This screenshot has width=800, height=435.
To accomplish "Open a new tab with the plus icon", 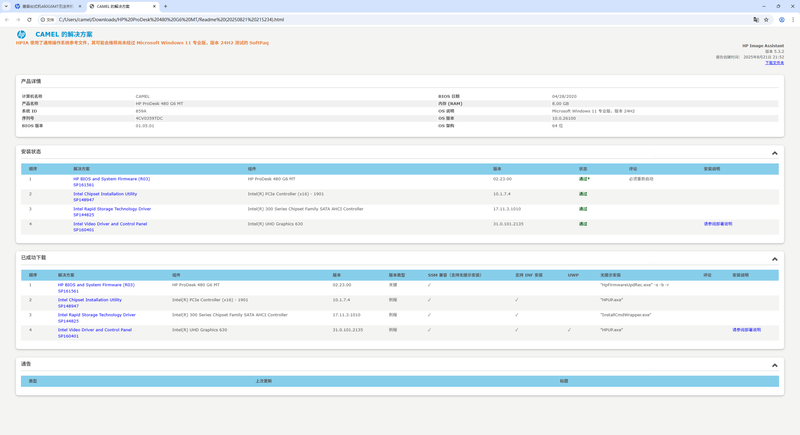I will [165, 6].
